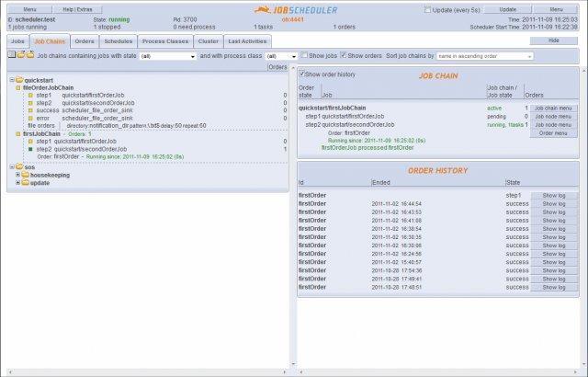
Task: Open the Job chain menu button
Action: pos(553,108)
